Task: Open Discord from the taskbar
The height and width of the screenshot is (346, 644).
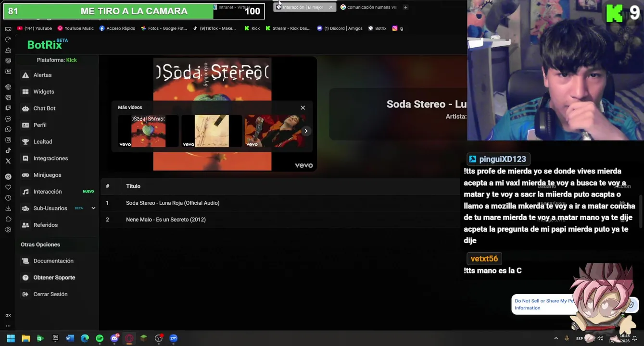Action: [x=114, y=338]
